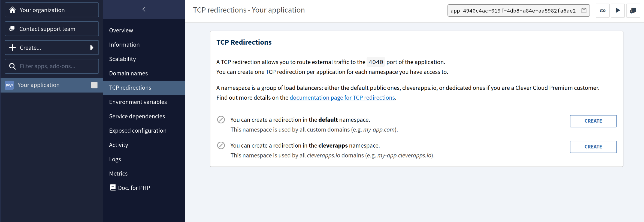Click the link icon in header

(603, 11)
